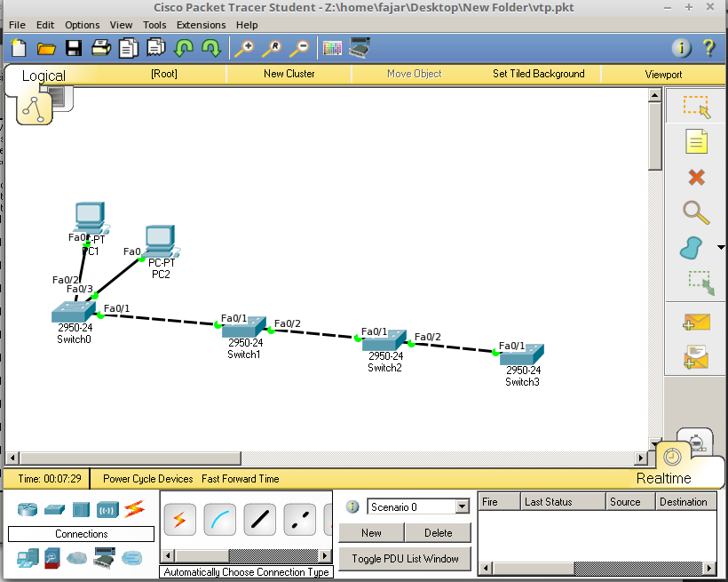728x582 pixels.
Task: Open the Extensions menu
Action: click(201, 25)
